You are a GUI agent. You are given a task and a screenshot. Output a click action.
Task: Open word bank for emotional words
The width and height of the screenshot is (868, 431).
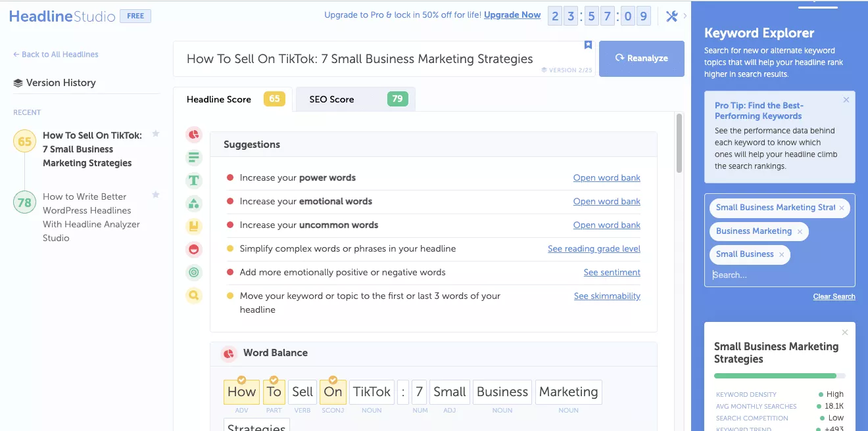[607, 202]
